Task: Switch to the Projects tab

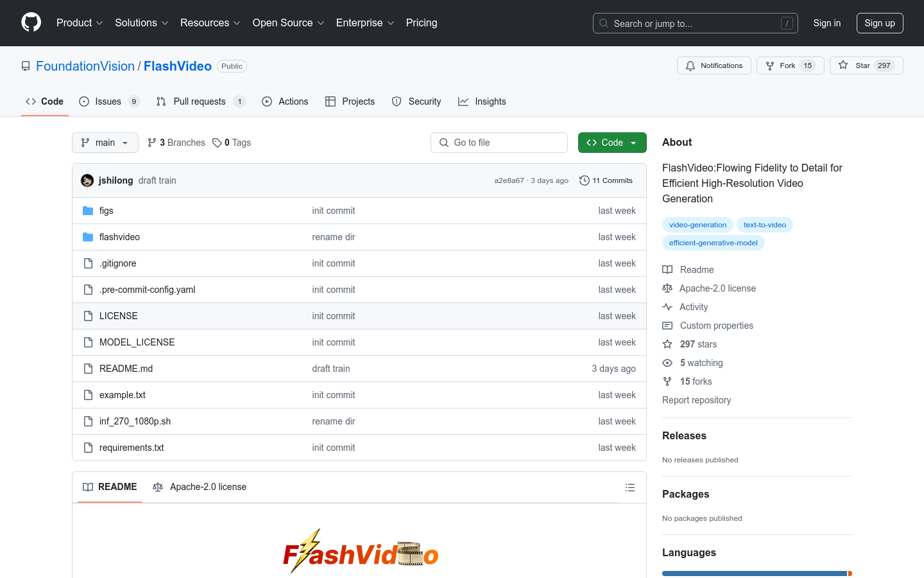Action: (x=350, y=101)
